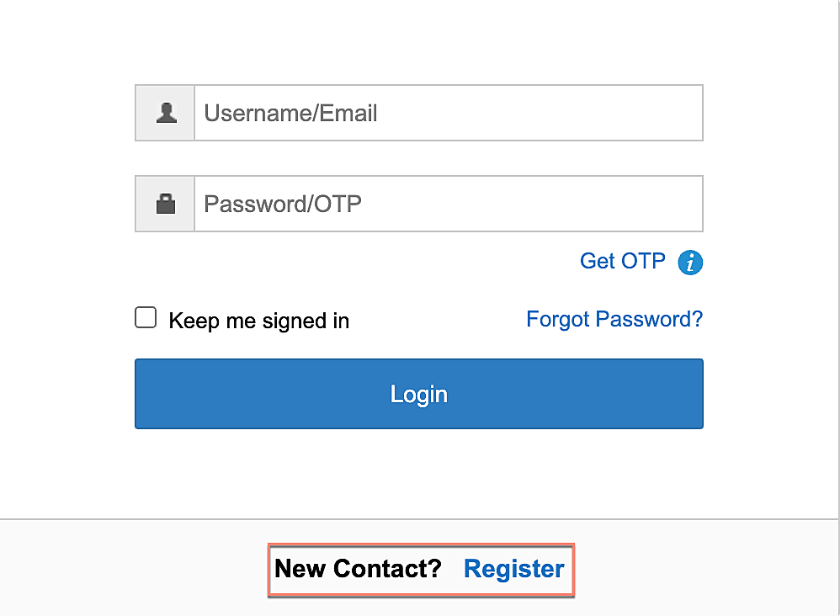Click the user silhouette icon
This screenshot has width=840, height=616.
(x=166, y=113)
